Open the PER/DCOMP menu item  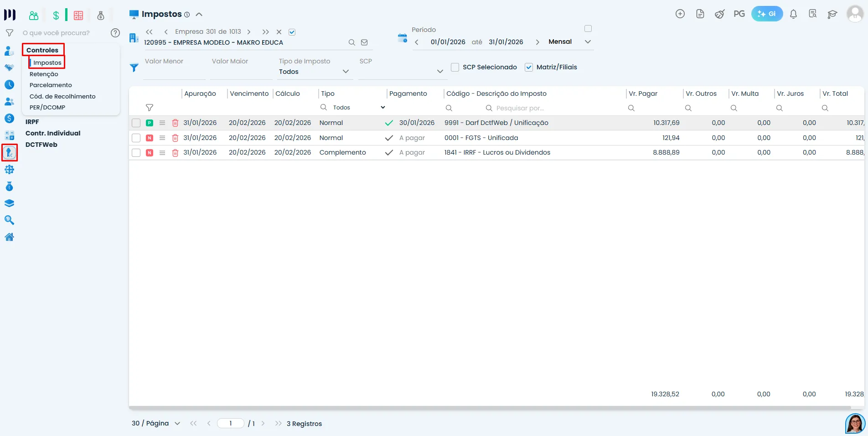(47, 108)
